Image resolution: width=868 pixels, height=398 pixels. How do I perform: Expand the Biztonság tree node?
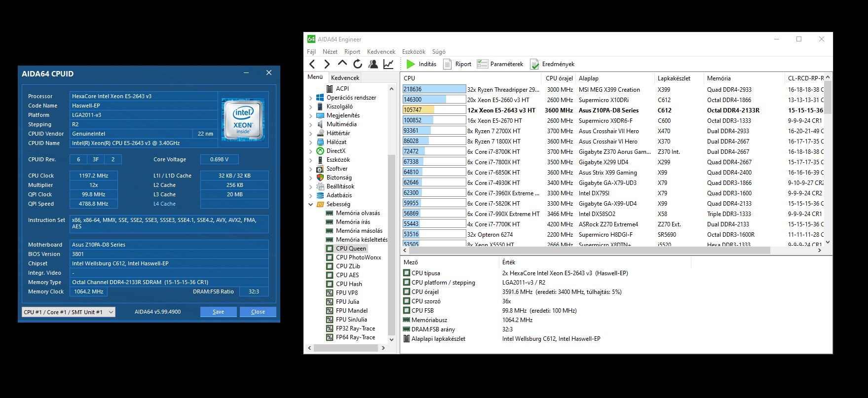click(x=311, y=178)
